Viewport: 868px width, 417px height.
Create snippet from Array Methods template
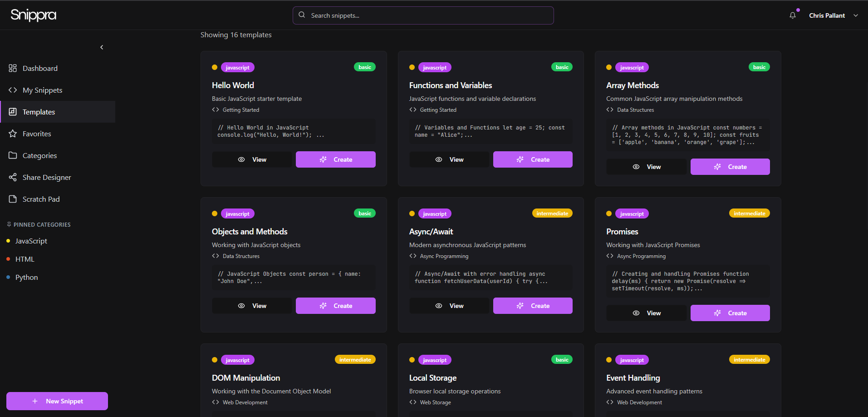pyautogui.click(x=730, y=167)
